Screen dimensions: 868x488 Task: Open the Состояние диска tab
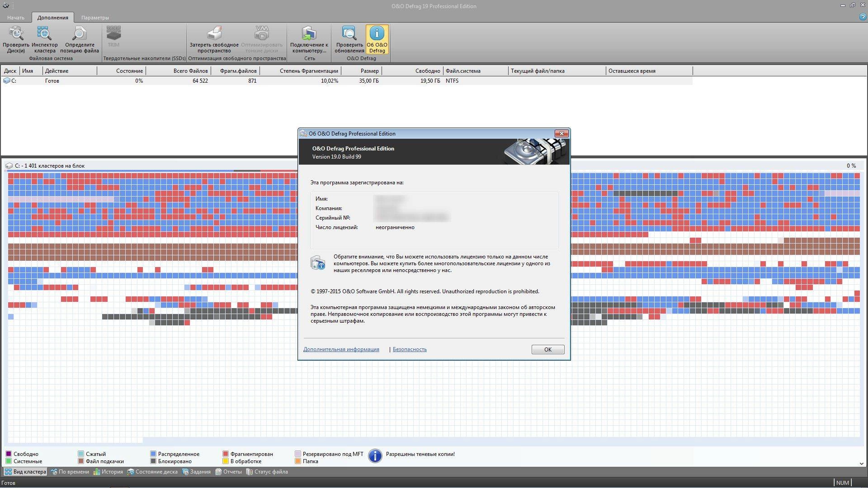coord(152,472)
